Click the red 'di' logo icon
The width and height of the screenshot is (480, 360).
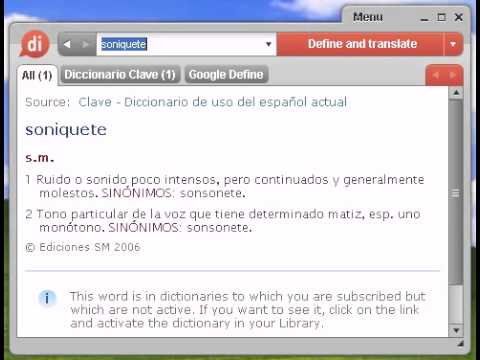point(35,44)
